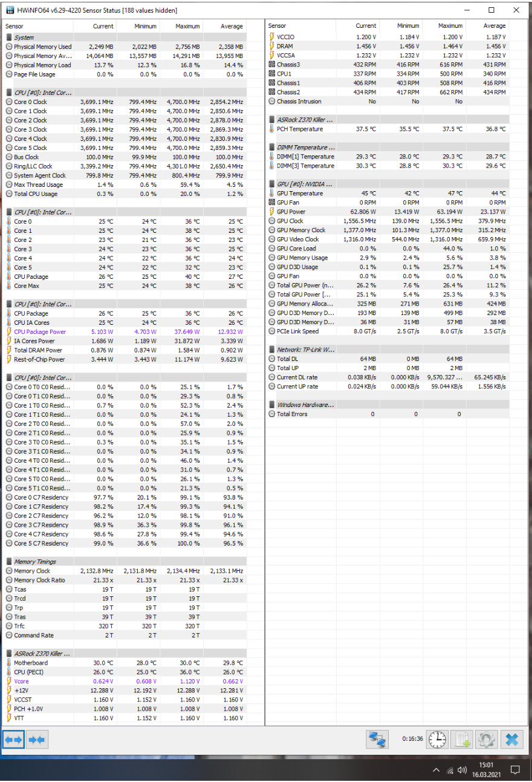The image size is (532, 782).
Task: Click the HWiNFO64 title bar app icon
Action: (9, 10)
